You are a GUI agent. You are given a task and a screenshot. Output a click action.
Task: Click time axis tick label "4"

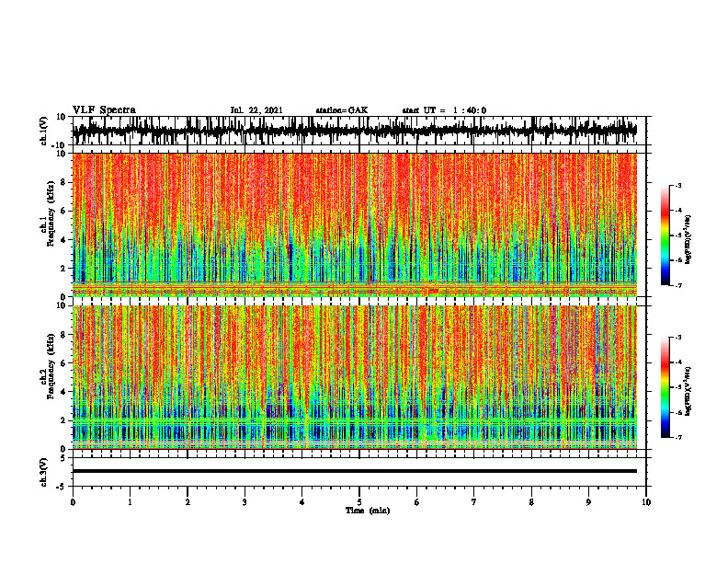(301, 502)
